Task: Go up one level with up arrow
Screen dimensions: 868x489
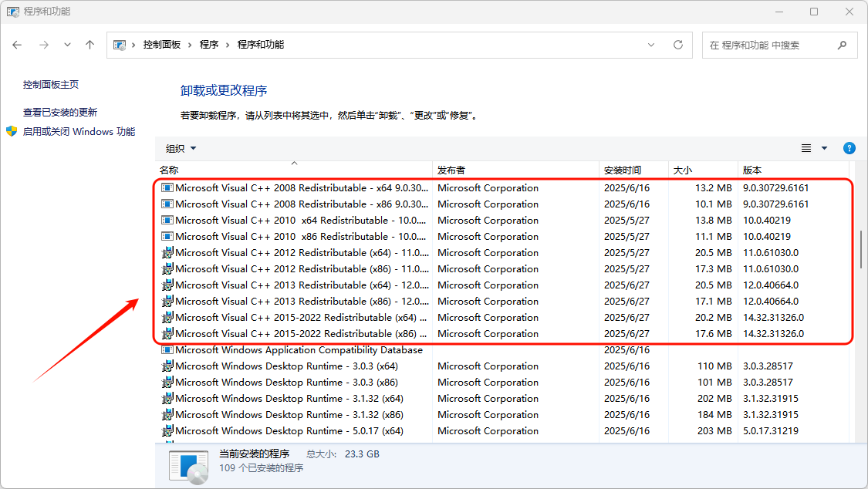Action: [90, 45]
